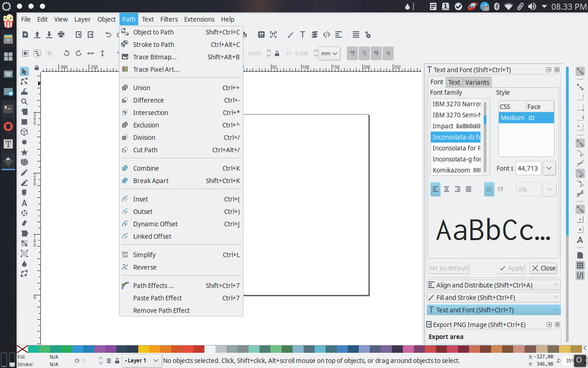The image size is (588, 368).
Task: Pick yellow palette swatch
Action: click(144, 349)
